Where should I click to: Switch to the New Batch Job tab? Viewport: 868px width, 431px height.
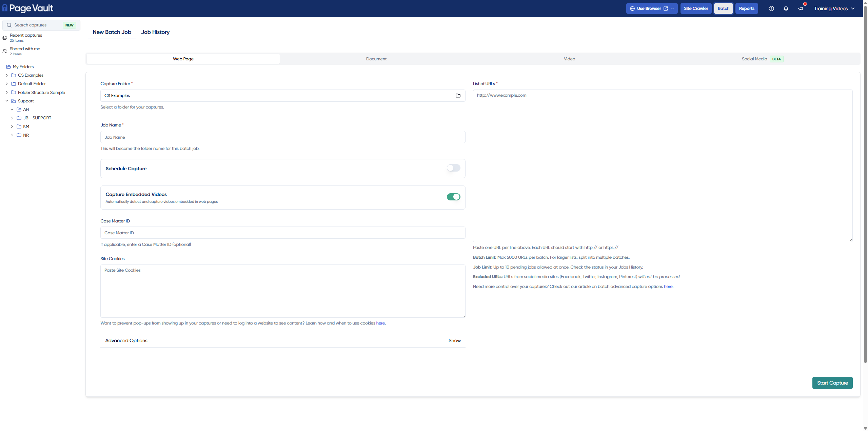point(112,32)
